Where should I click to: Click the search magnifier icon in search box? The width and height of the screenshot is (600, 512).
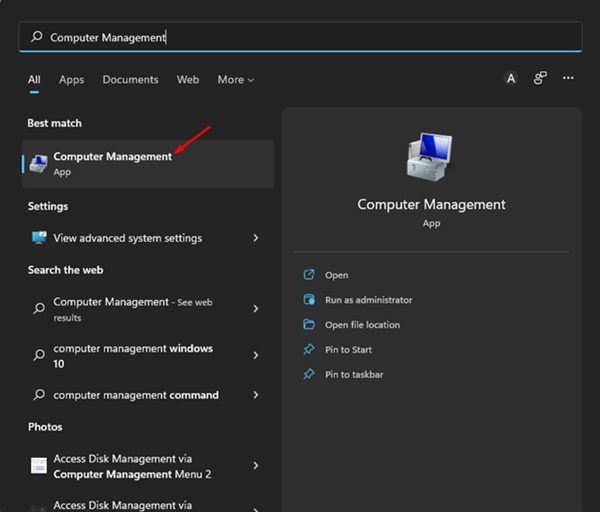pos(37,37)
